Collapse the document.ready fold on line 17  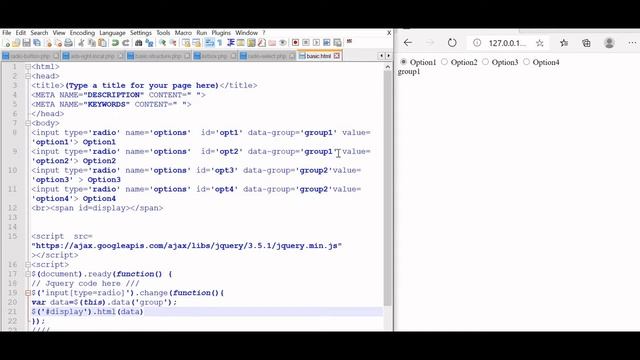pos(28,274)
